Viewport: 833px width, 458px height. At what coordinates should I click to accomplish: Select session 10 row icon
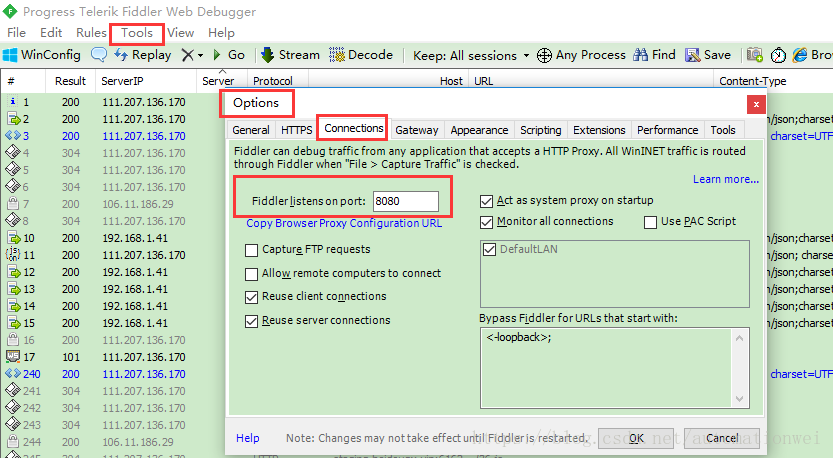[13, 238]
